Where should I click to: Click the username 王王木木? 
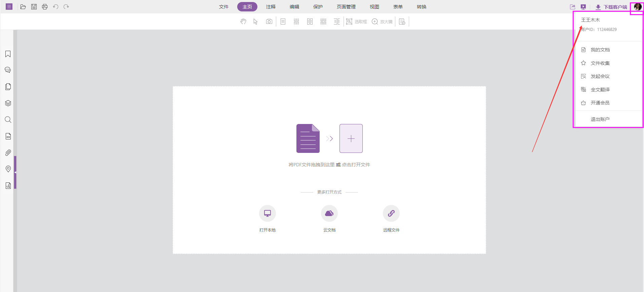591,20
